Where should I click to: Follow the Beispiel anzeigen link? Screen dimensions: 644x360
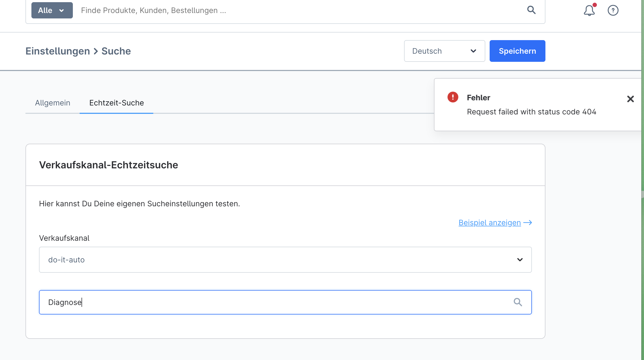coord(489,223)
